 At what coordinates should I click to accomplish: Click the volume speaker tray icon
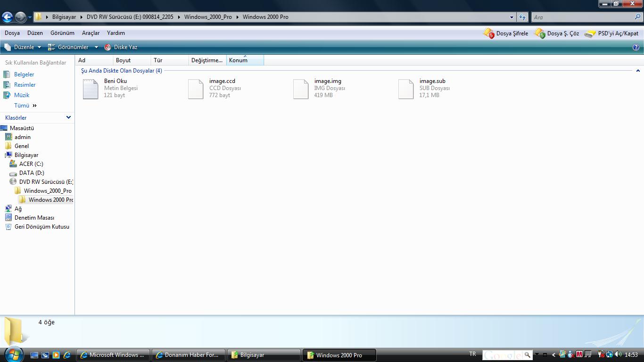pyautogui.click(x=618, y=354)
